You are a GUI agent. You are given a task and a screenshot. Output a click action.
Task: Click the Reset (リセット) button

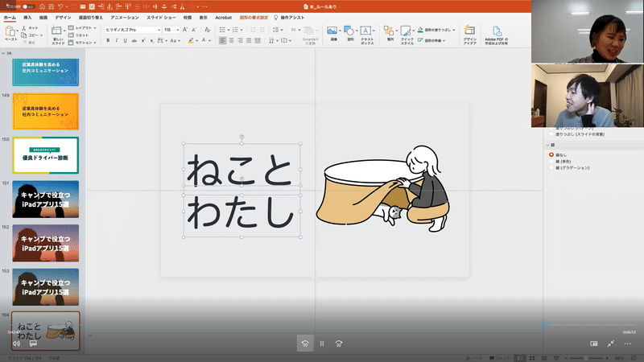point(78,35)
